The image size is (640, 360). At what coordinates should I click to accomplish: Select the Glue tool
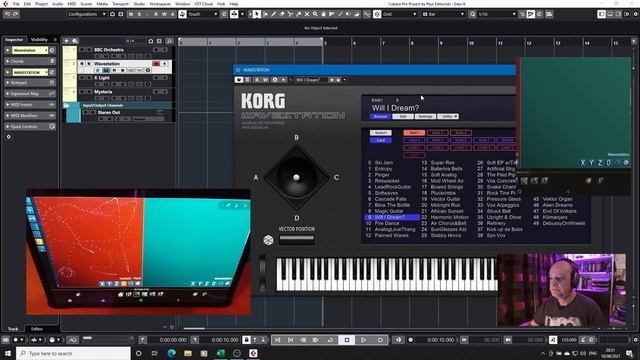click(298, 14)
